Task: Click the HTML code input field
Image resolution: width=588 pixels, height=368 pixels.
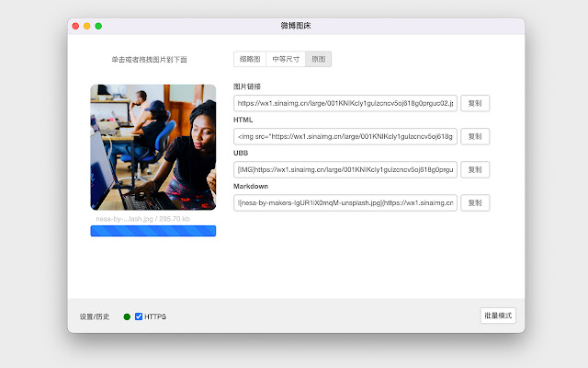Action: click(345, 136)
